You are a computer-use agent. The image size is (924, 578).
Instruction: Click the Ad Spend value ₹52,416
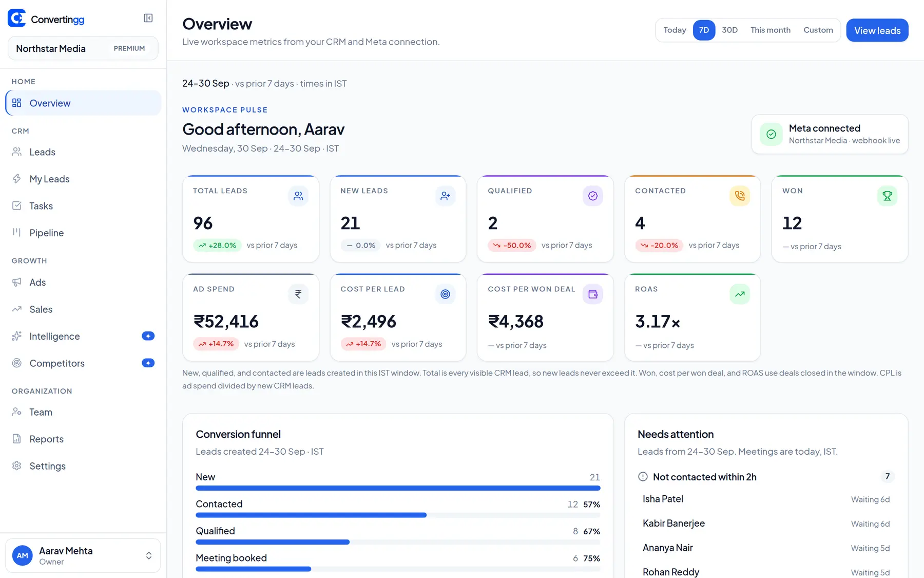pos(226,321)
